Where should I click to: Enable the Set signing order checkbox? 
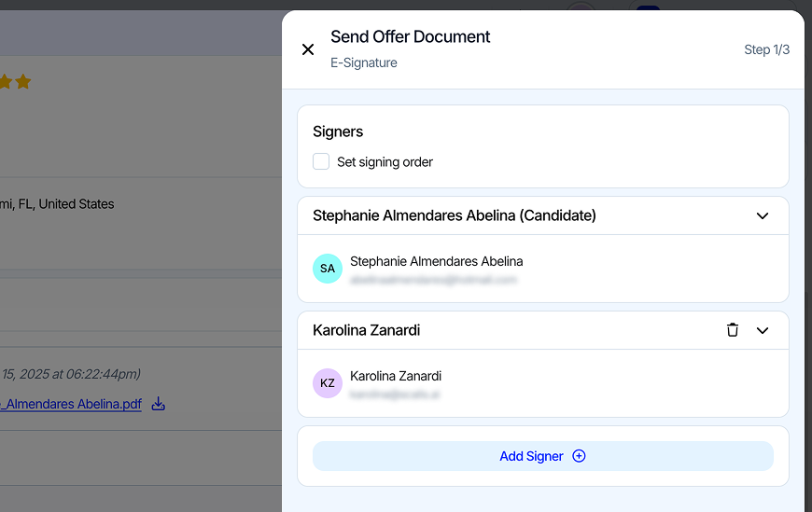click(321, 161)
